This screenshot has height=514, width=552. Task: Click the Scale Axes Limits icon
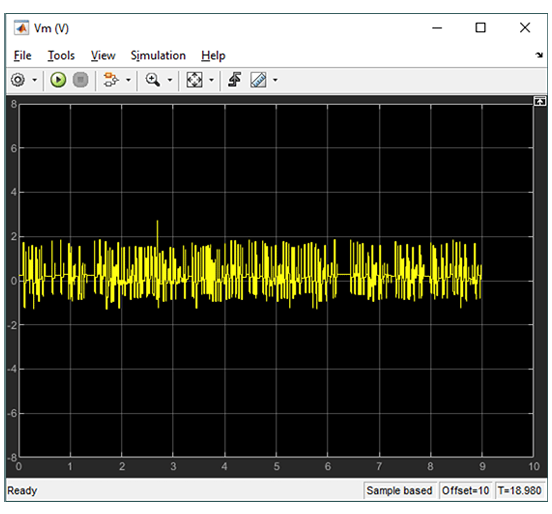click(194, 80)
